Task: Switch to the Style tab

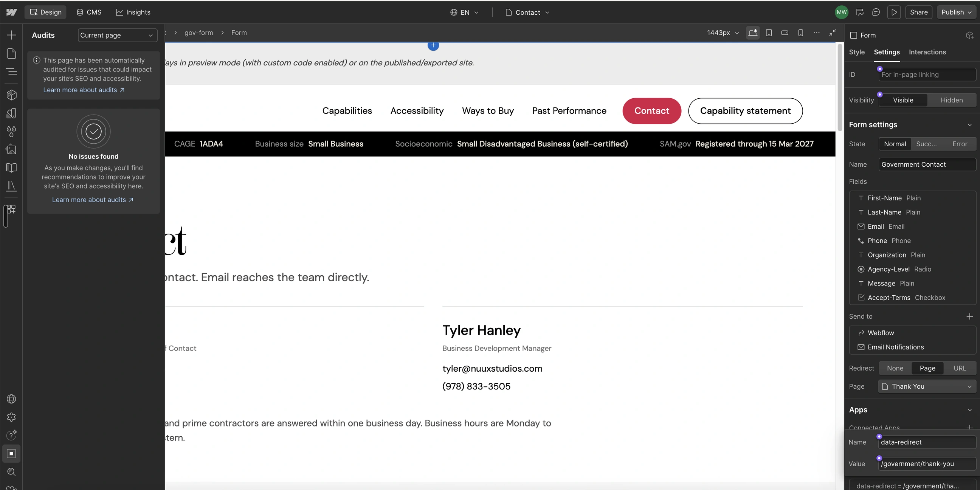Action: coord(857,52)
